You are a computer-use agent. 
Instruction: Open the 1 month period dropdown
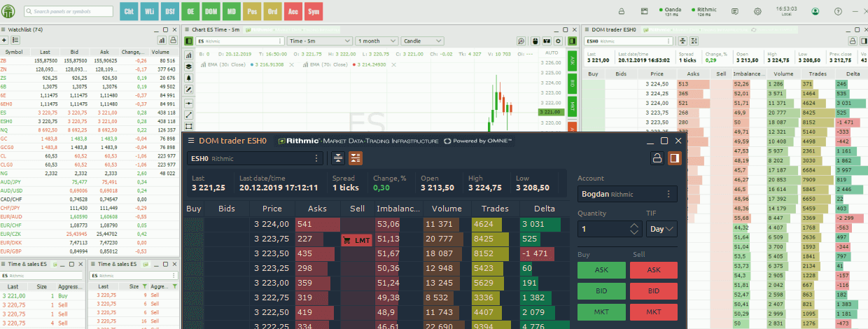point(377,41)
